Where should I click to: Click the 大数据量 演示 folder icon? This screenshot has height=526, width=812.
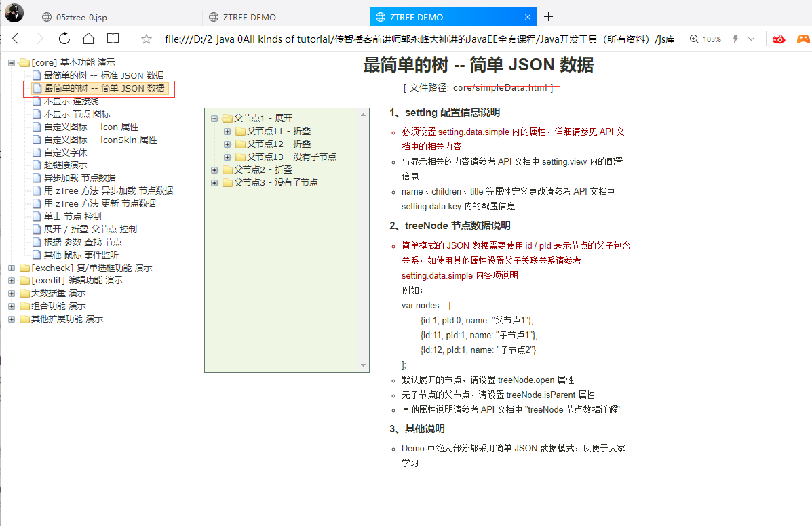pyautogui.click(x=24, y=294)
